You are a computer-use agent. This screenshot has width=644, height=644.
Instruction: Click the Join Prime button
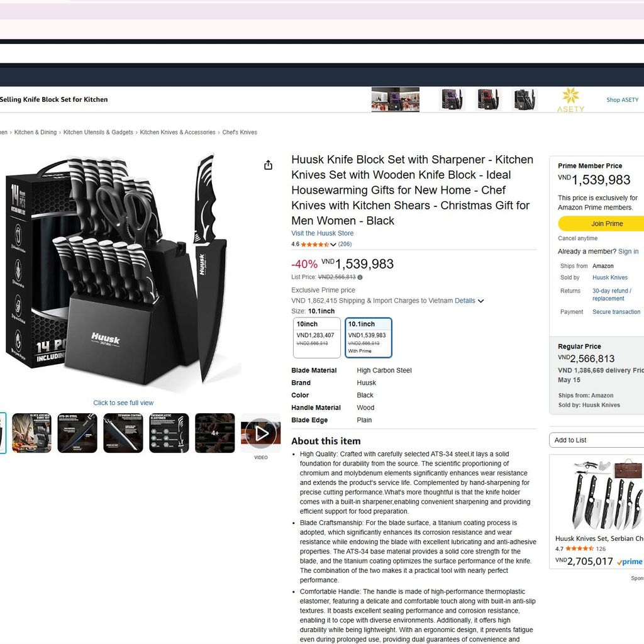tap(601, 224)
